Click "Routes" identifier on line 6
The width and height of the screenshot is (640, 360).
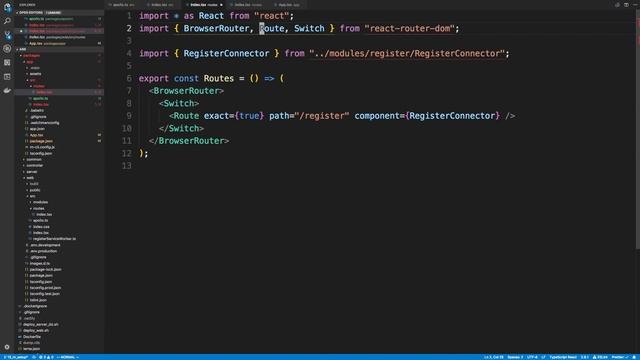click(x=219, y=78)
